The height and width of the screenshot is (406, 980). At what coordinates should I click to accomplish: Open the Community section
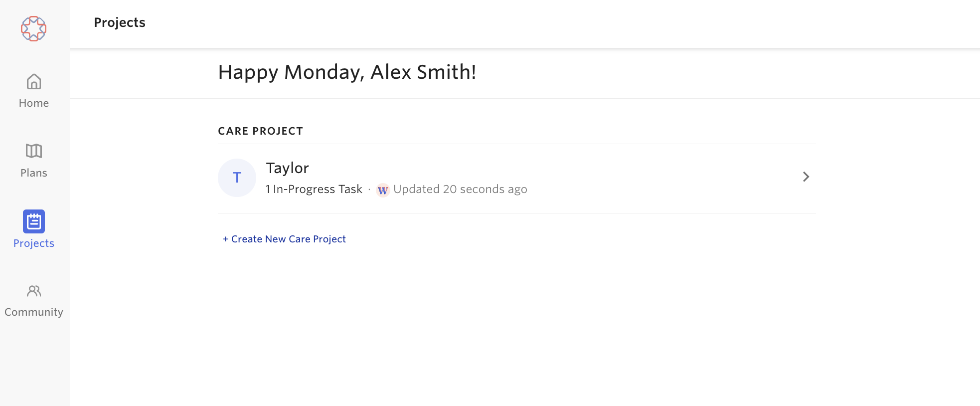coord(33,299)
